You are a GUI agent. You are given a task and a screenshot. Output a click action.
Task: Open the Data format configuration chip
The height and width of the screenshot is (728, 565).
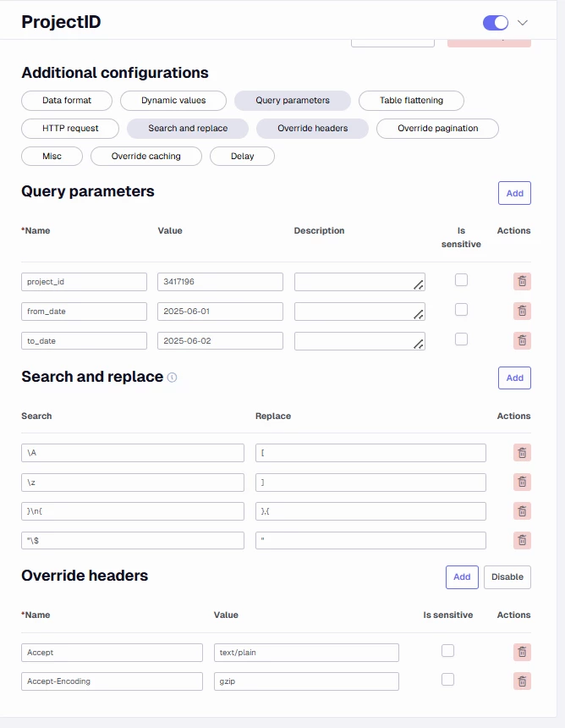coord(67,101)
